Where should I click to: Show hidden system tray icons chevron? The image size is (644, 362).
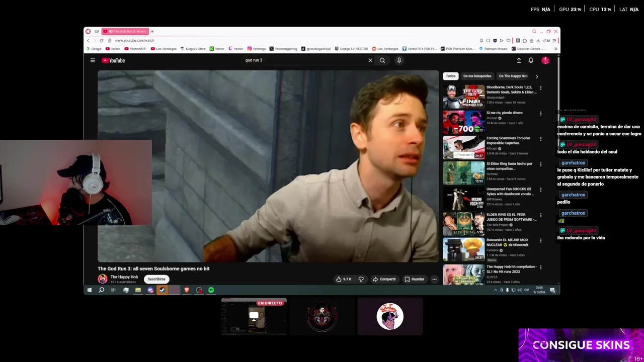495,290
